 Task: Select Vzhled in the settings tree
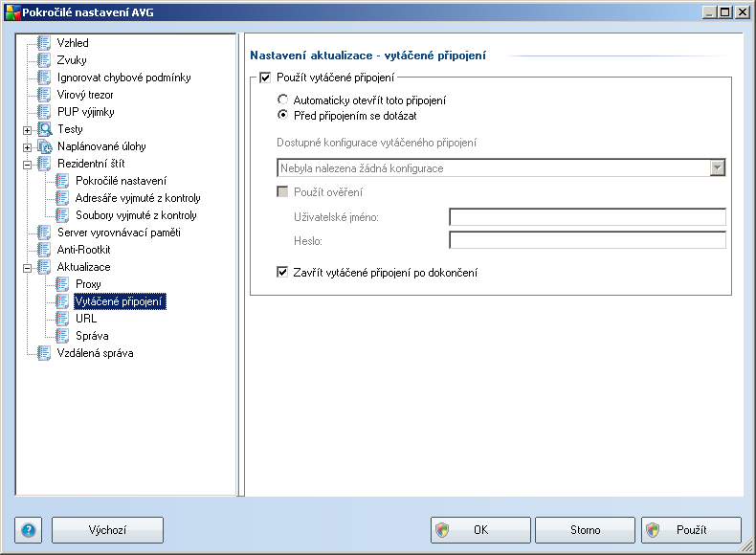(x=73, y=43)
